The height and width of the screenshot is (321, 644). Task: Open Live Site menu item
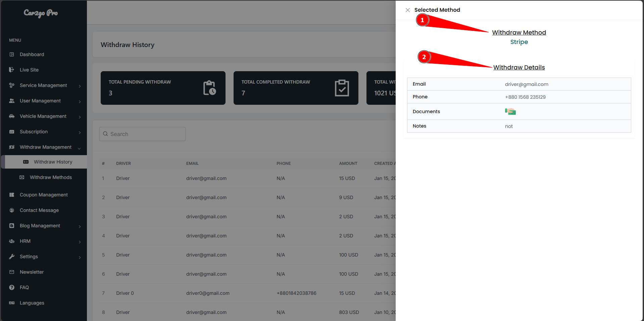click(29, 70)
